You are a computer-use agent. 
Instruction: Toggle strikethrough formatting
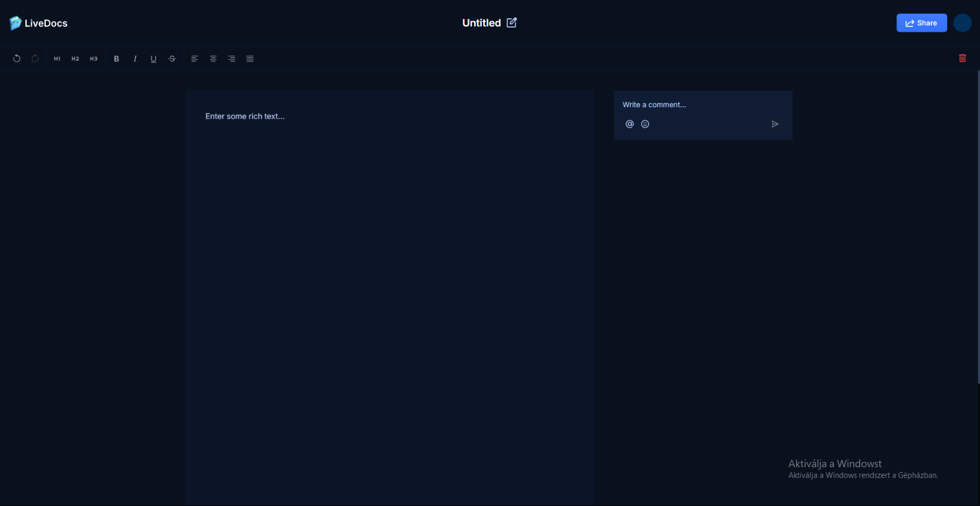click(x=172, y=59)
